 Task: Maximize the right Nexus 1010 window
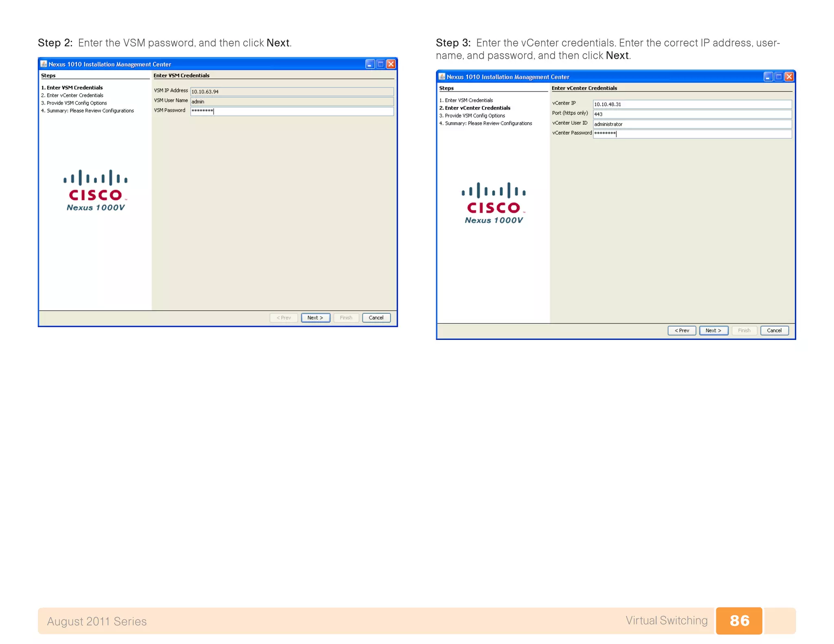click(779, 77)
